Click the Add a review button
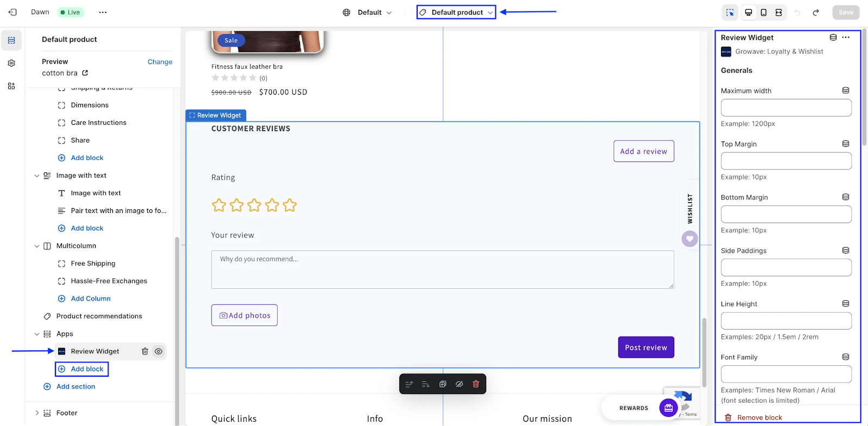This screenshot has width=868, height=426. click(644, 151)
